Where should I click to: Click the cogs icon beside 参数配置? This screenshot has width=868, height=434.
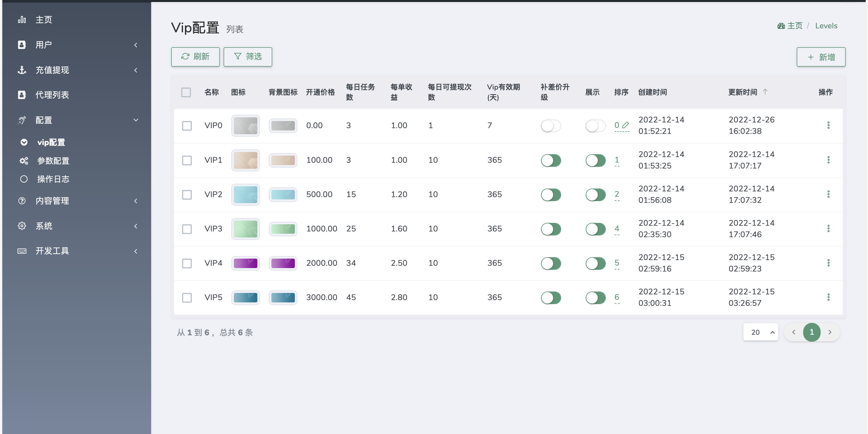coord(23,160)
